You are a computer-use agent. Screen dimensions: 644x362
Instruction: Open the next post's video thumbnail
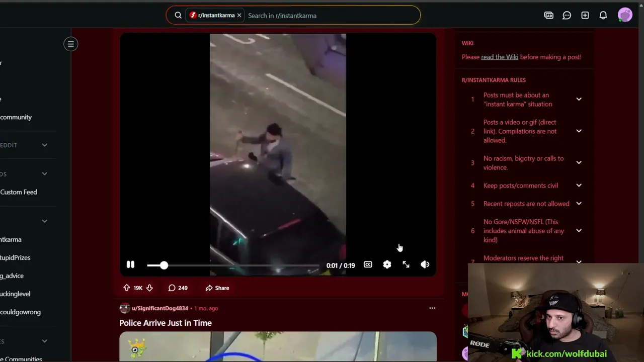[278, 346]
